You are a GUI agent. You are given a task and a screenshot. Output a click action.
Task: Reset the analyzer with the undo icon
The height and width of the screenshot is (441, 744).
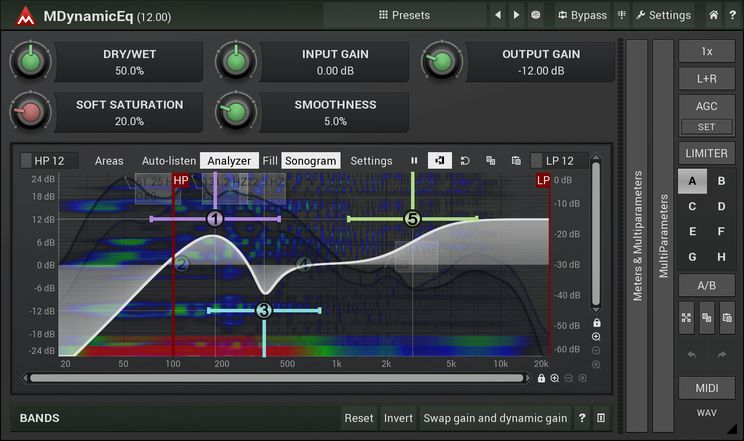point(465,161)
